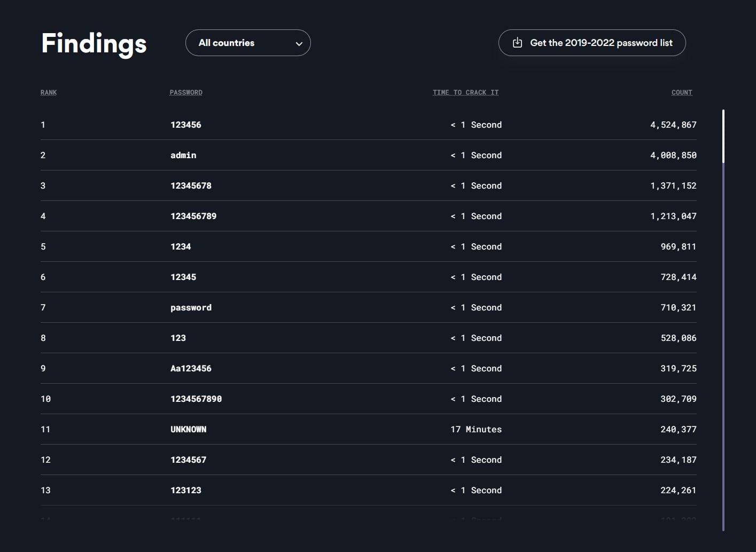Click the TIME TO CRACK IT header
This screenshot has width=756, height=552.
(x=465, y=92)
